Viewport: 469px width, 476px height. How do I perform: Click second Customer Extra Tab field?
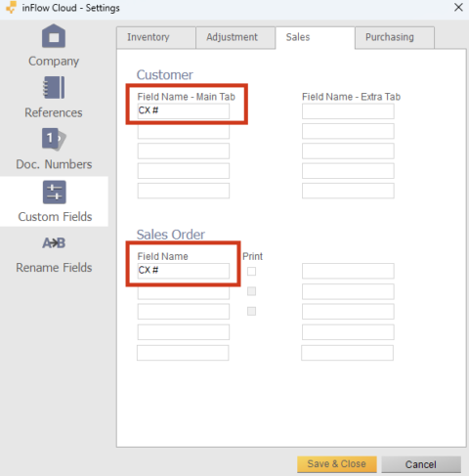pos(348,131)
